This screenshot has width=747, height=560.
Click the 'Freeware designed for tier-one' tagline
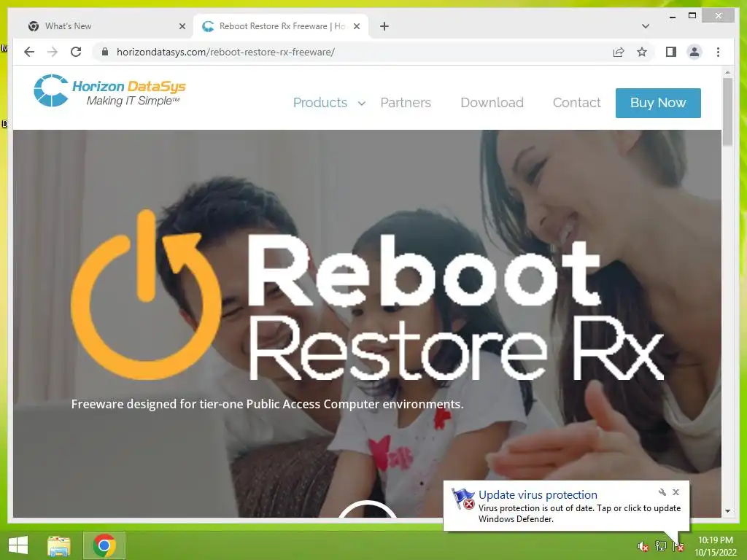click(x=267, y=404)
